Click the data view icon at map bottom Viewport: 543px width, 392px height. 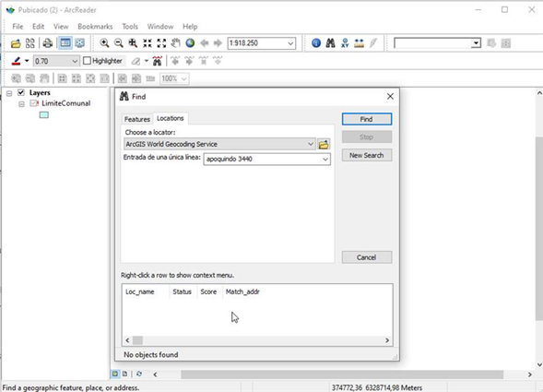115,374
